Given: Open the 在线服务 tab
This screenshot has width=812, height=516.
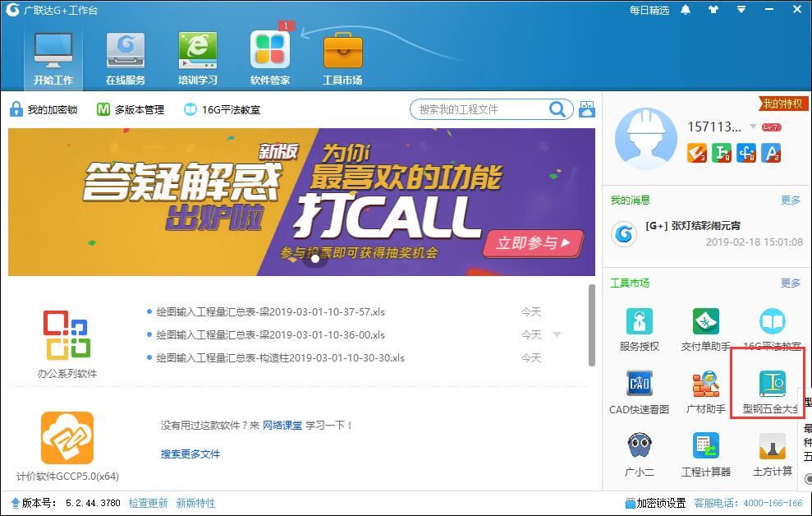Looking at the screenshot, I should point(126,58).
